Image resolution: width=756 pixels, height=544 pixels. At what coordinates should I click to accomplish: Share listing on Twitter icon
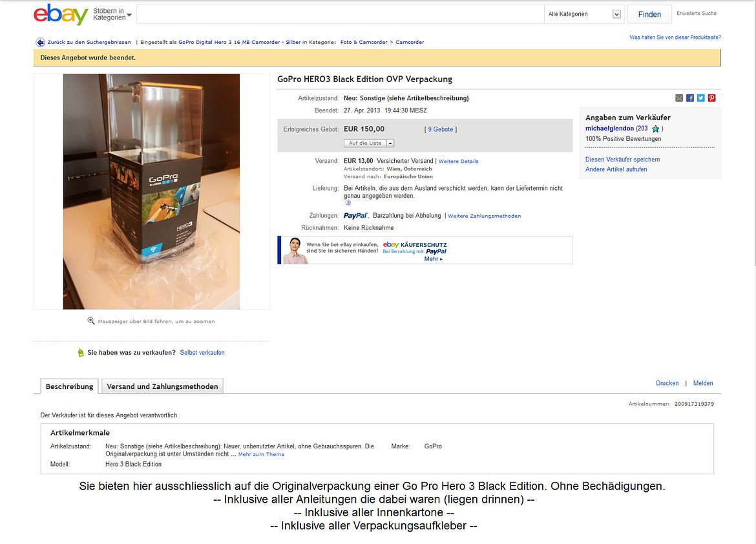click(700, 98)
